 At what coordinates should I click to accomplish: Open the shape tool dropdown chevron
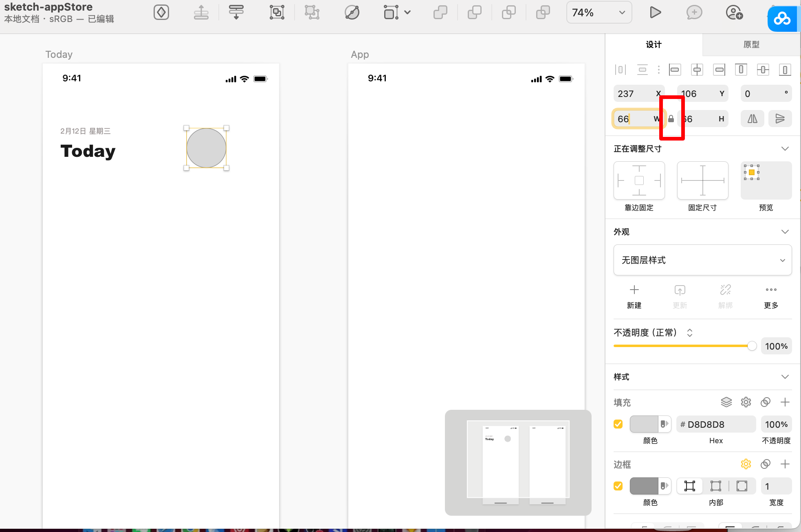pyautogui.click(x=407, y=13)
